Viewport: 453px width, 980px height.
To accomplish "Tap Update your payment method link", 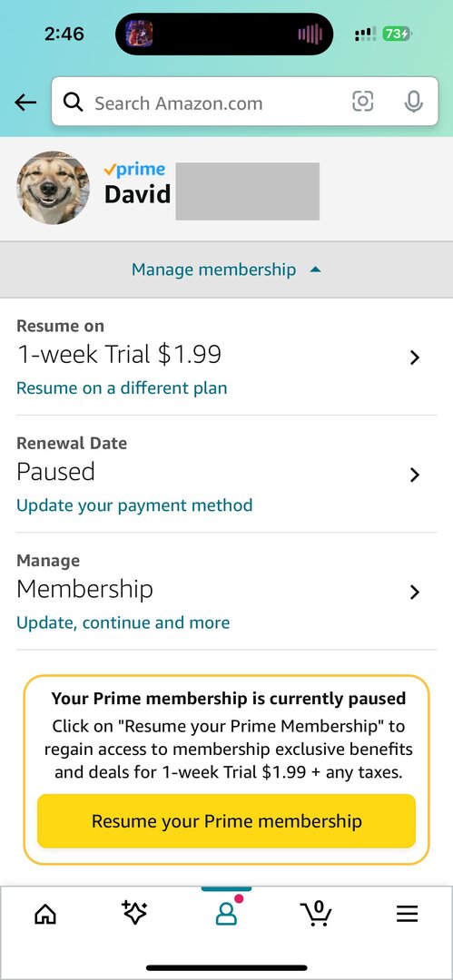I will point(134,505).
